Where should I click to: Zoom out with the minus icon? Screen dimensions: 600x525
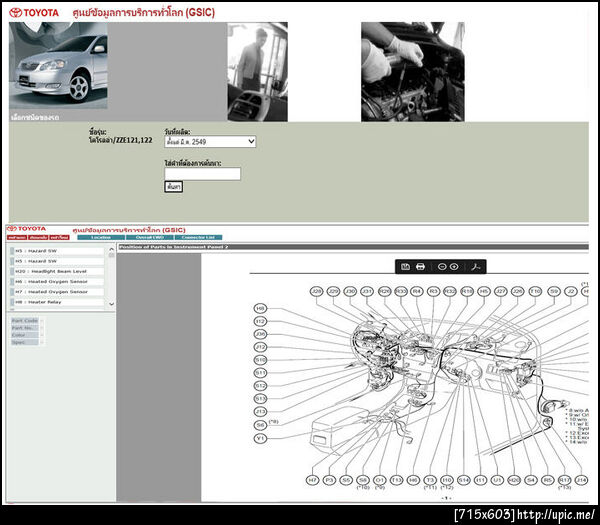pos(442,267)
